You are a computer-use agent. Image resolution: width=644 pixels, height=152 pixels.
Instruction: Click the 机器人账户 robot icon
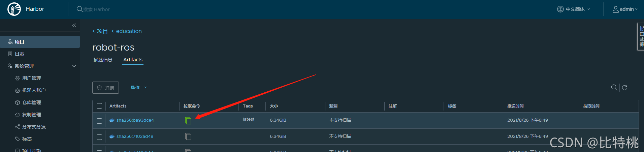pyautogui.click(x=18, y=90)
